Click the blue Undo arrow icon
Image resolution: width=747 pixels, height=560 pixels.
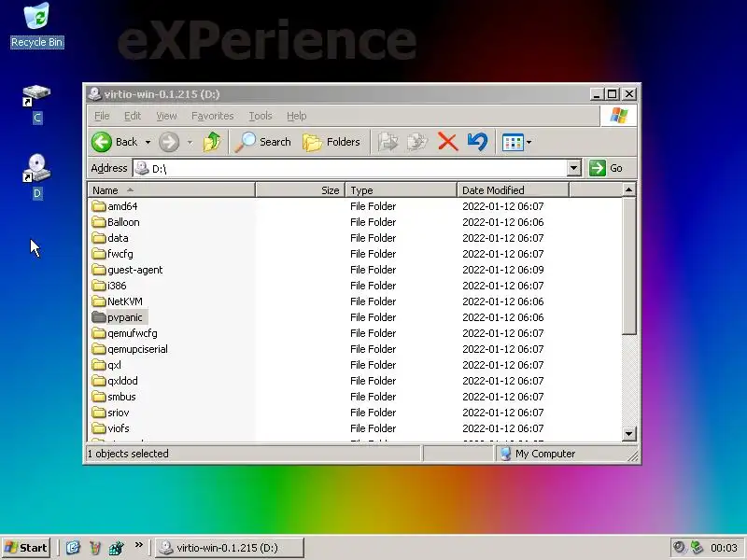[x=477, y=142]
